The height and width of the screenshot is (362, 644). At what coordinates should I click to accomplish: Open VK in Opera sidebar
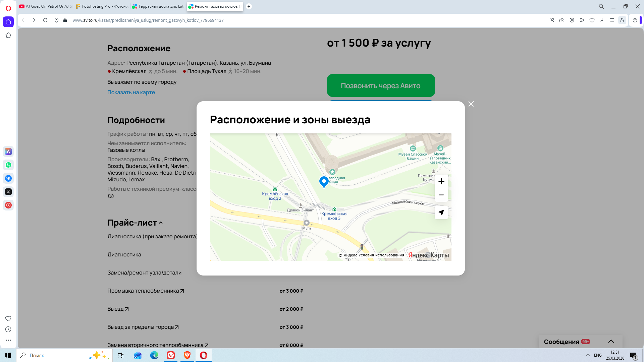8,178
